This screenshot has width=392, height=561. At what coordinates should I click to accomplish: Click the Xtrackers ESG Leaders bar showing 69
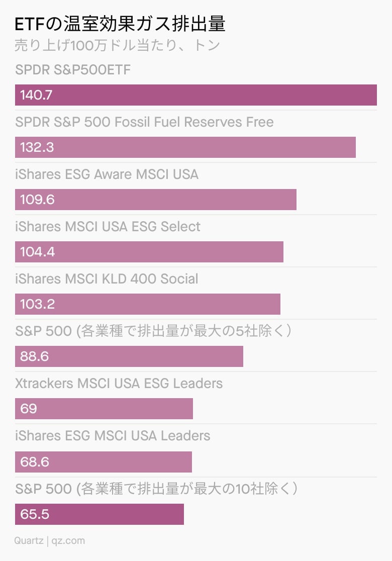[104, 408]
